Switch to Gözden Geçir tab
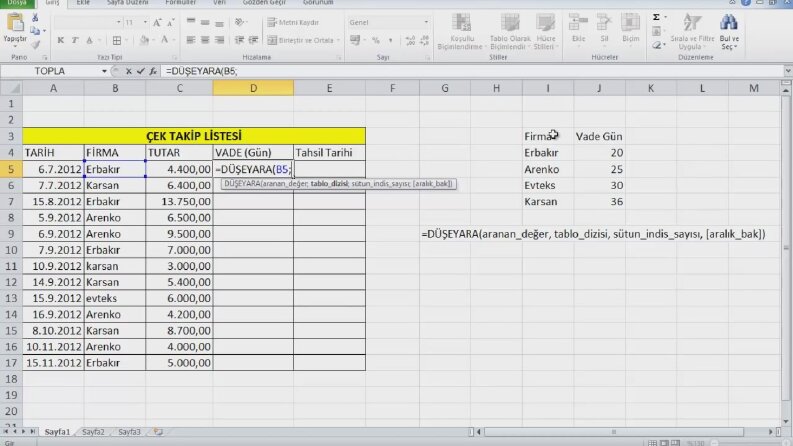793x446 pixels. click(264, 3)
